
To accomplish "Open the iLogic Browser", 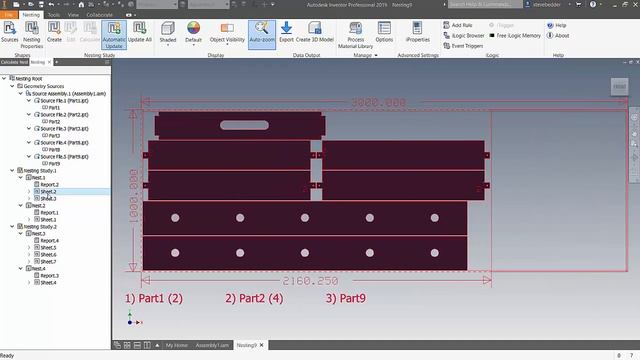I will coord(464,36).
